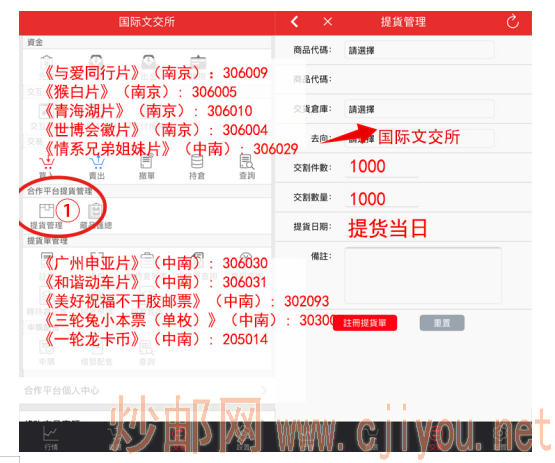Image resolution: width=555 pixels, height=463 pixels.
Task: Open the 商品代碼 請選擇 dropdown
Action: (419, 50)
